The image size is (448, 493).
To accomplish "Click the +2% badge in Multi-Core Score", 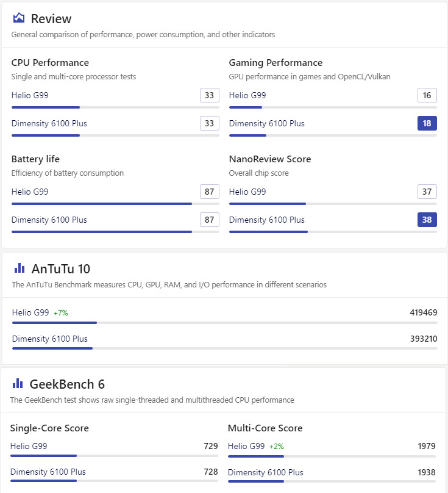I will [x=277, y=447].
